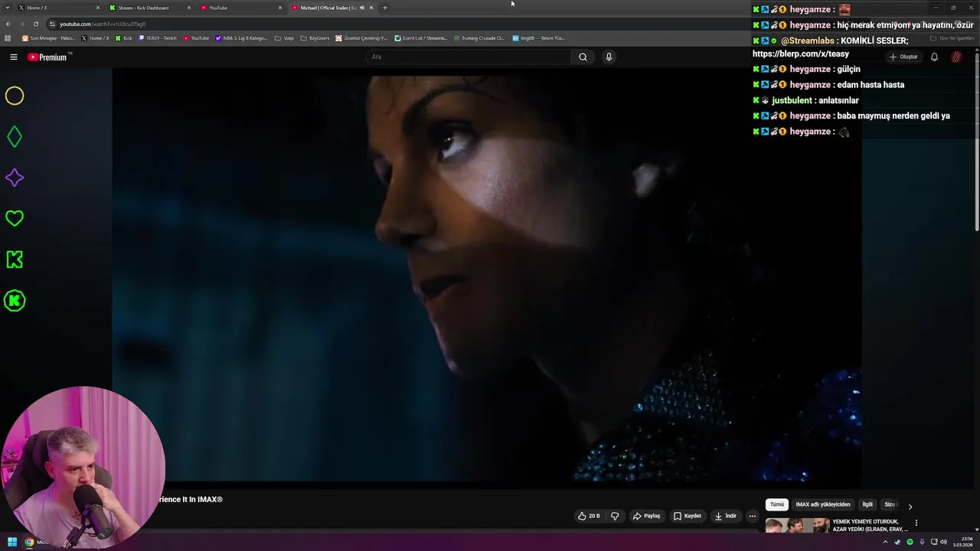Click the Kaydet save button
Image resolution: width=980 pixels, height=551 pixels.
[688, 516]
